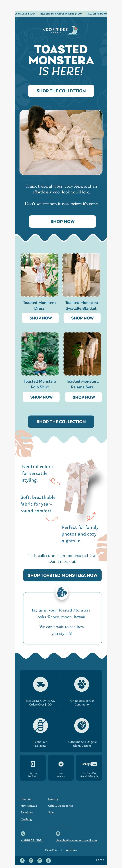Image resolution: width=122 pixels, height=868 pixels.
Task: Click the Sign Up For Texts phone icon
Action: click(x=33, y=764)
